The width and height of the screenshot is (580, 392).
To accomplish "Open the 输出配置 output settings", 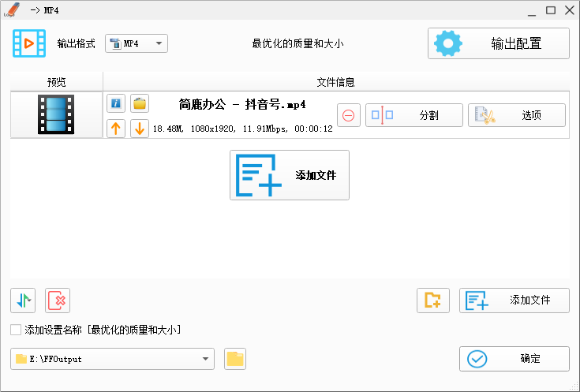I will point(498,43).
